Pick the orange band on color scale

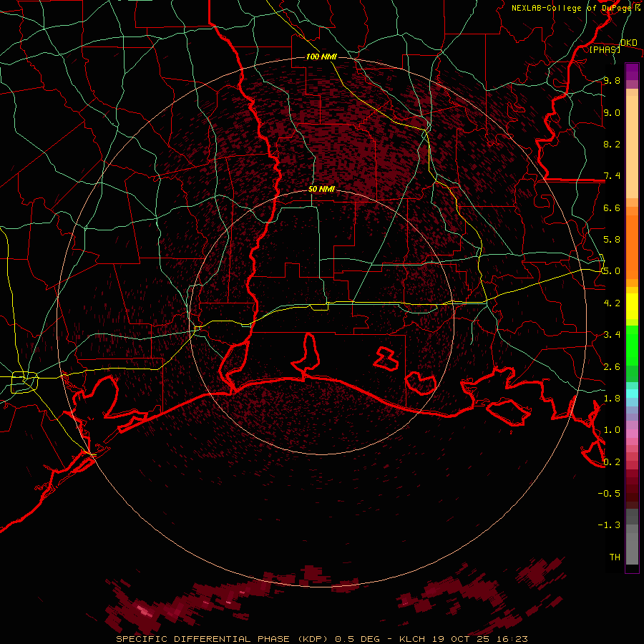[632, 246]
